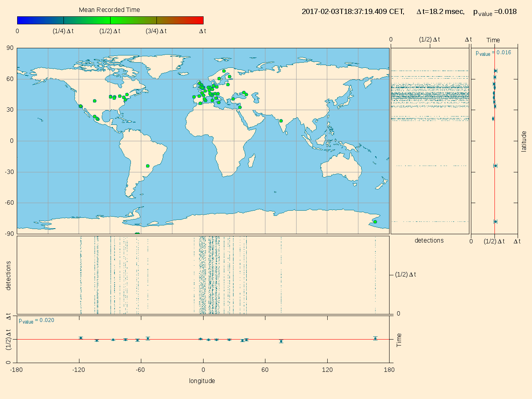Select the Δt=18.2 msec text in header
532x399 pixels.
pyautogui.click(x=440, y=12)
